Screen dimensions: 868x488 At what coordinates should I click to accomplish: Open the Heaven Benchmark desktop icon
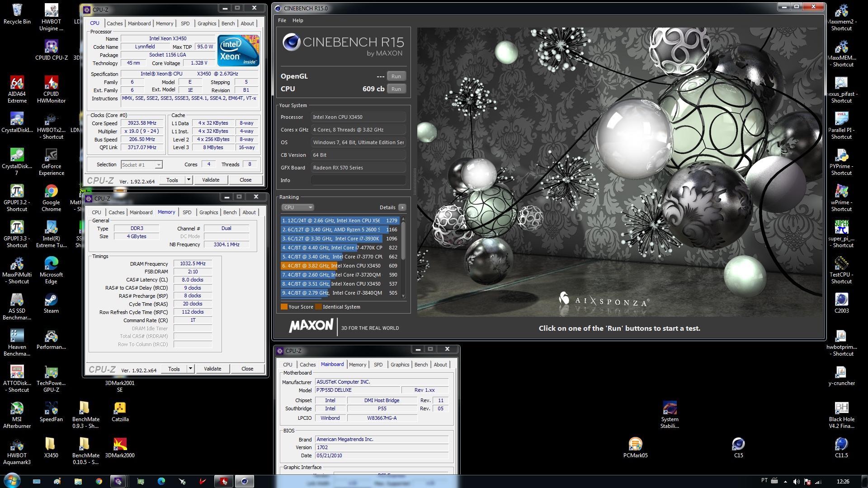pos(17,343)
